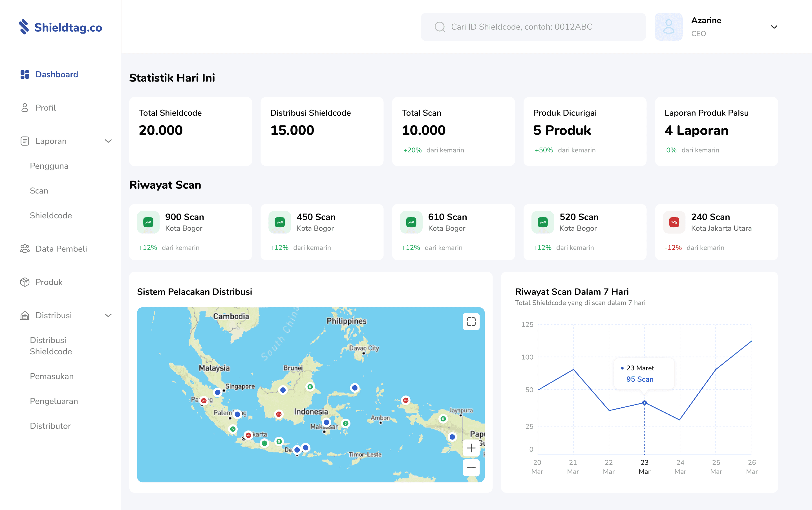Click the Data Pembeli users icon

pos(25,249)
